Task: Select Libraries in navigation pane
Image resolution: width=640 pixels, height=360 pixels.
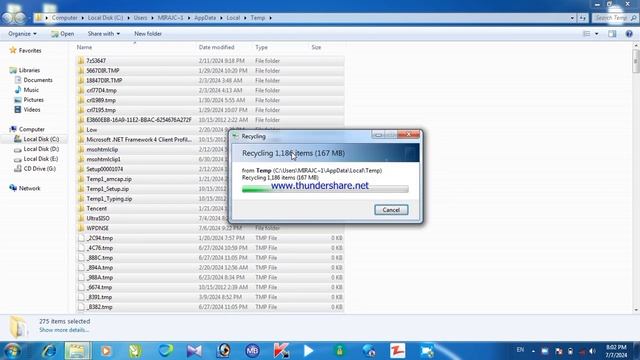Action: click(29, 70)
